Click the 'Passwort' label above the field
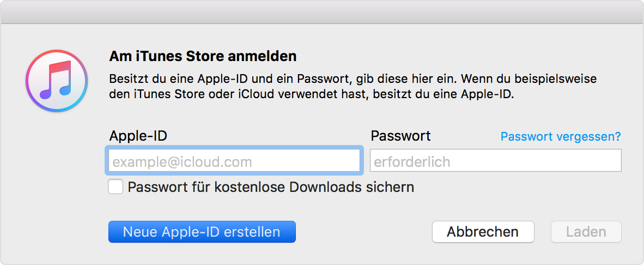Screen dimensions: 644x265 [x=400, y=136]
